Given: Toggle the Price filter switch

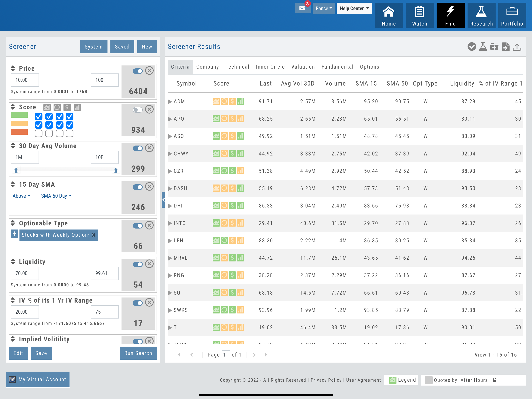Looking at the screenshot, I should (137, 71).
